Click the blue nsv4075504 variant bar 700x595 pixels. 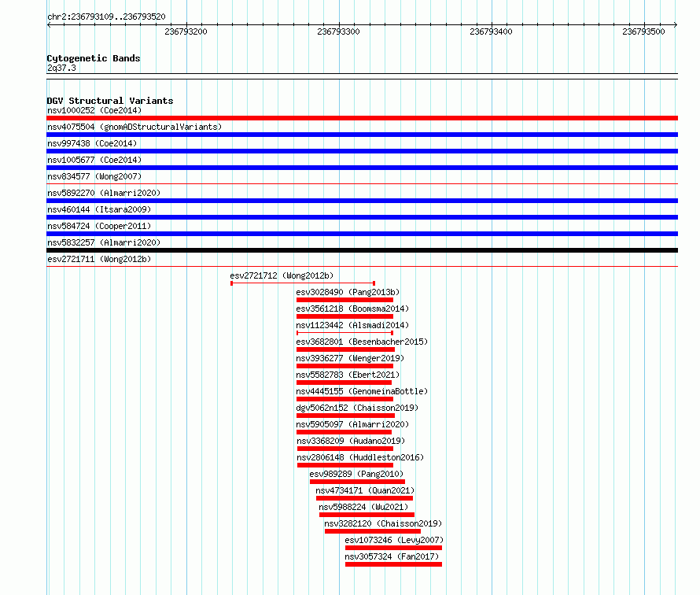(362, 135)
